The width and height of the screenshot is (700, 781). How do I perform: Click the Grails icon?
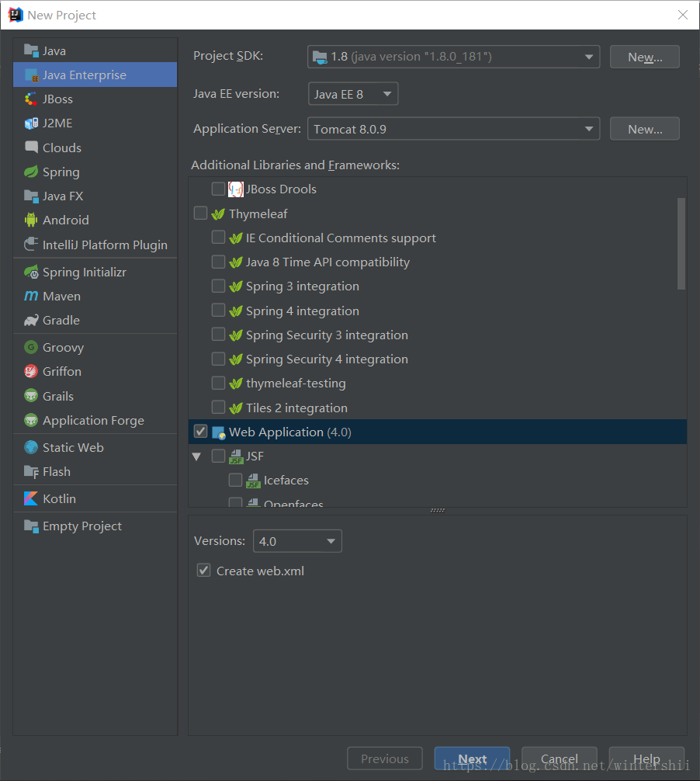click(31, 396)
